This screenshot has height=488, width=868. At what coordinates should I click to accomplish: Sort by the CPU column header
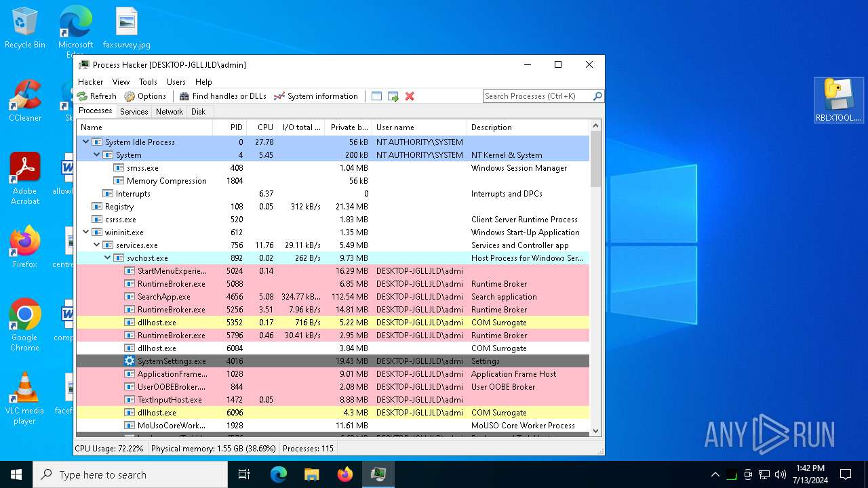tap(262, 127)
